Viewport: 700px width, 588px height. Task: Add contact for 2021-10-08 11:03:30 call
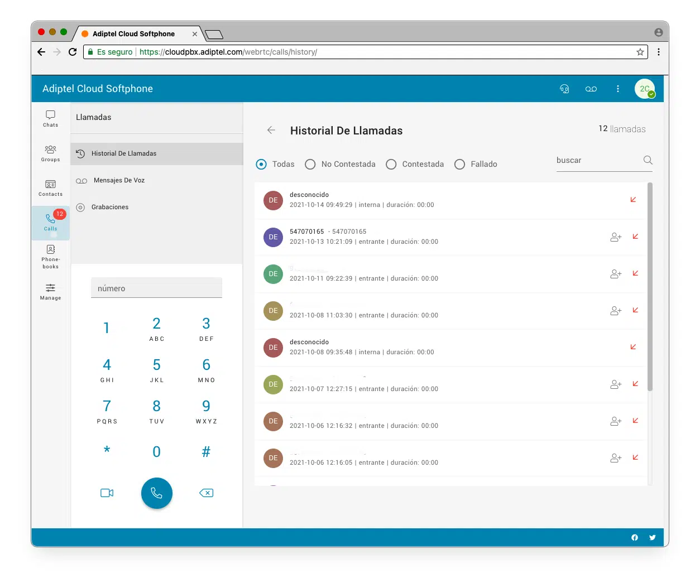point(616,311)
